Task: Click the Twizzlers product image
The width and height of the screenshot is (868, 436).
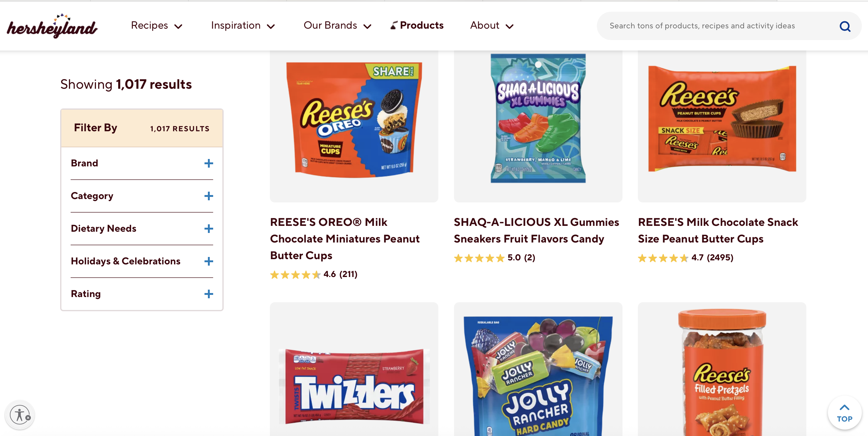Action: pyautogui.click(x=354, y=387)
